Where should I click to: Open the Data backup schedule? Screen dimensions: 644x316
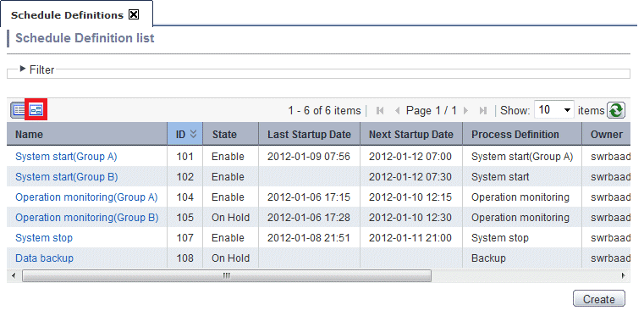44,258
